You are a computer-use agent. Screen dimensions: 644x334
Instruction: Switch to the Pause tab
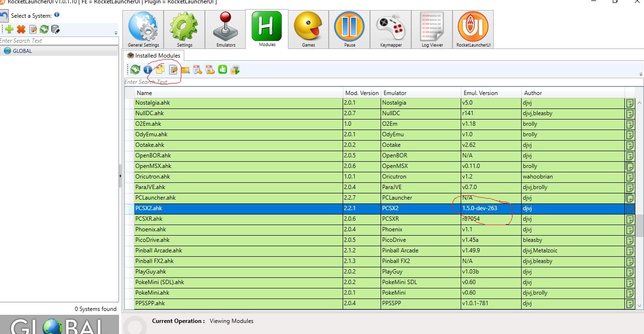349,29
